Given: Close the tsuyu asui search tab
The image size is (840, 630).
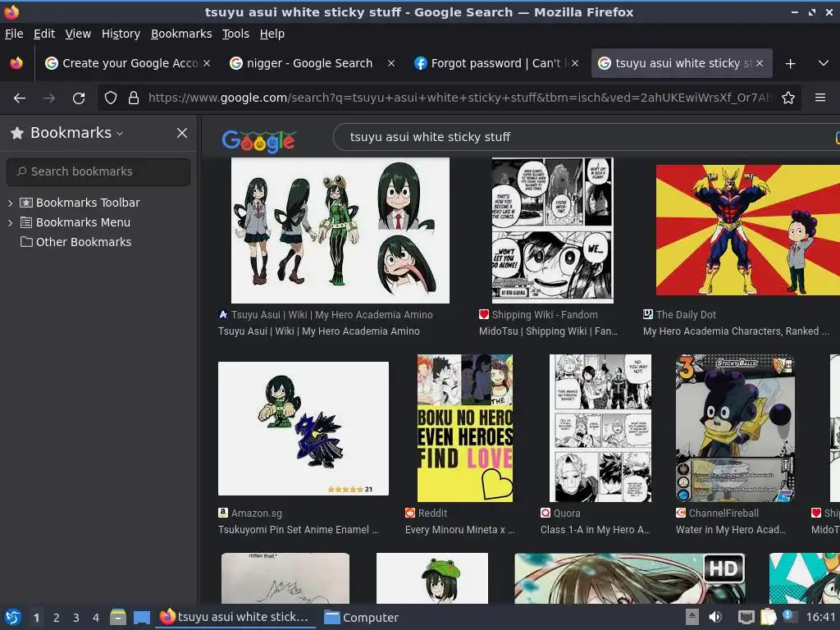Looking at the screenshot, I should (759, 63).
